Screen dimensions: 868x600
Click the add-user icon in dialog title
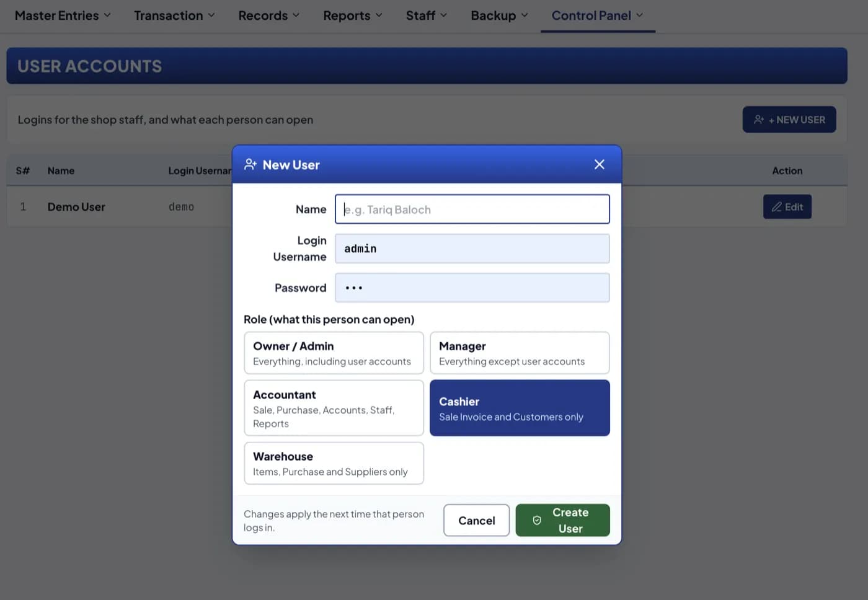coord(250,164)
